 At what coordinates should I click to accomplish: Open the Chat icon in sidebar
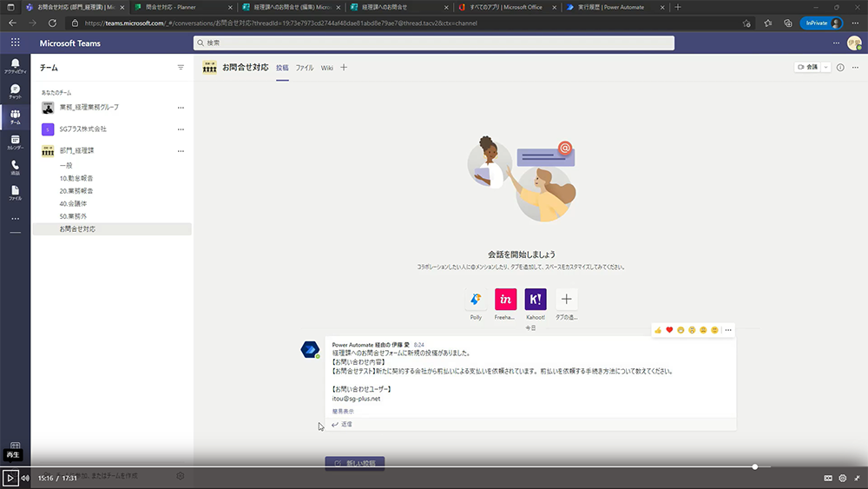[x=15, y=91]
